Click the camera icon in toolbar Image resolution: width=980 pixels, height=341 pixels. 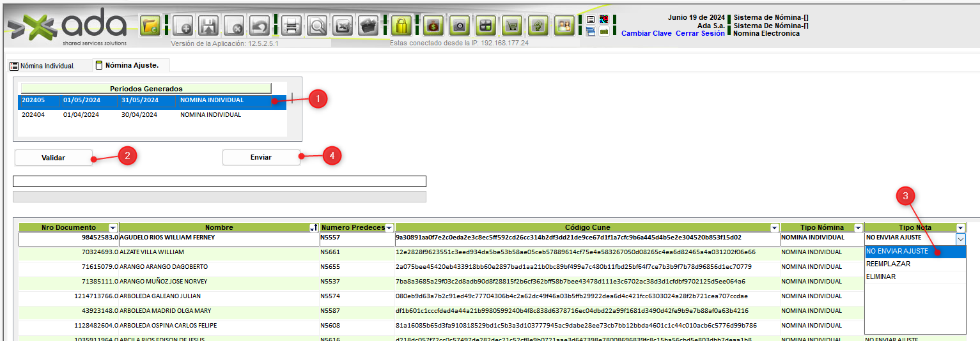click(x=459, y=26)
